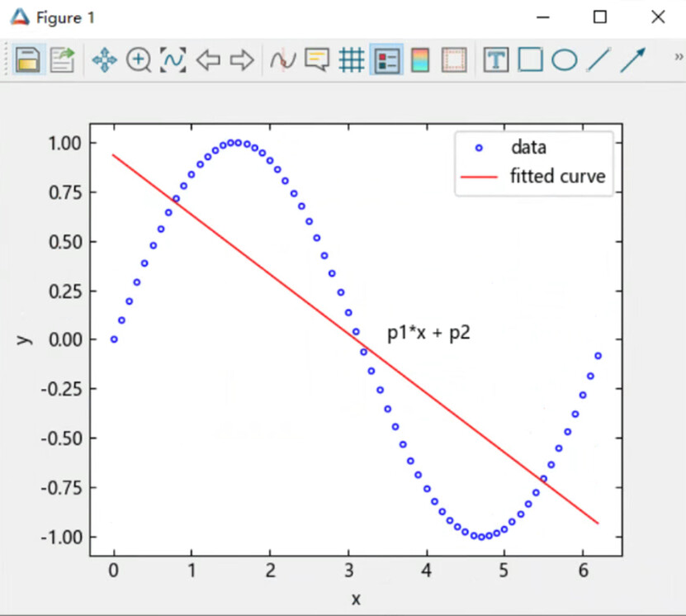The image size is (686, 616).
Task: Click the axes frame box icon
Action: [x=455, y=59]
